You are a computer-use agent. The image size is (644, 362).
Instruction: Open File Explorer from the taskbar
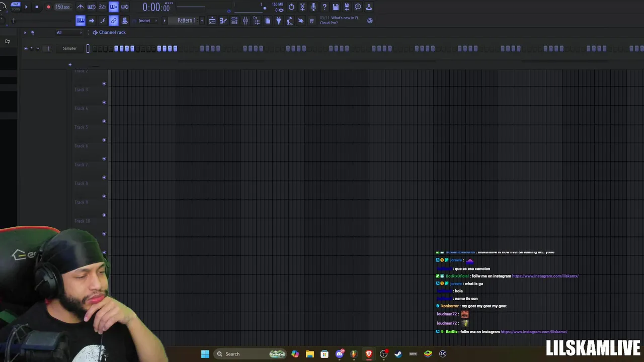pos(309,354)
